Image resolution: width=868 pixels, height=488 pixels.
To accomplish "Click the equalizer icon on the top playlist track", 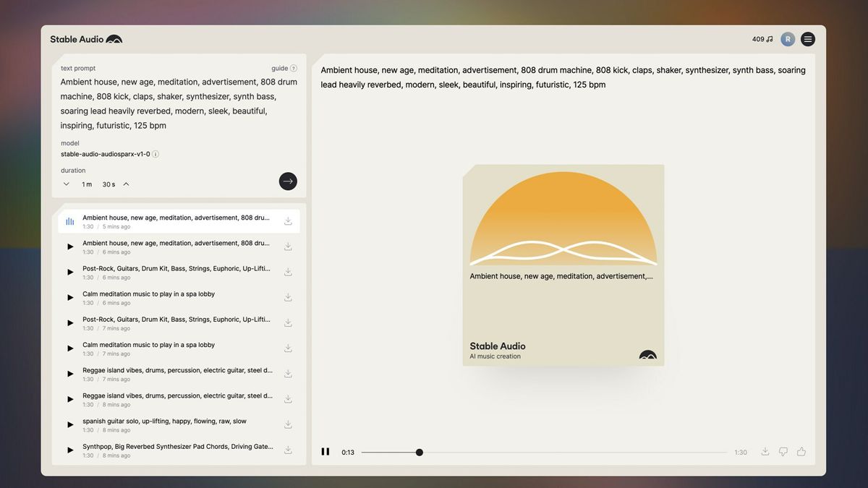I will [69, 220].
